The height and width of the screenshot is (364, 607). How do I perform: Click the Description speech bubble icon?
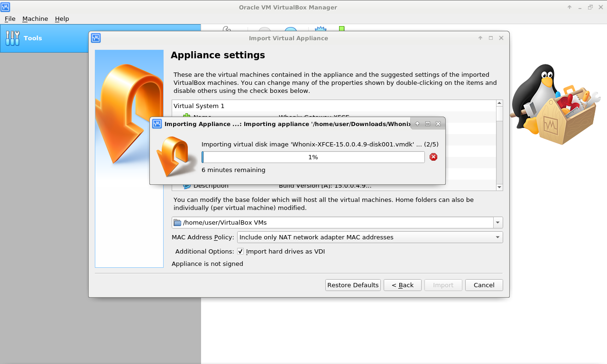[x=187, y=186]
